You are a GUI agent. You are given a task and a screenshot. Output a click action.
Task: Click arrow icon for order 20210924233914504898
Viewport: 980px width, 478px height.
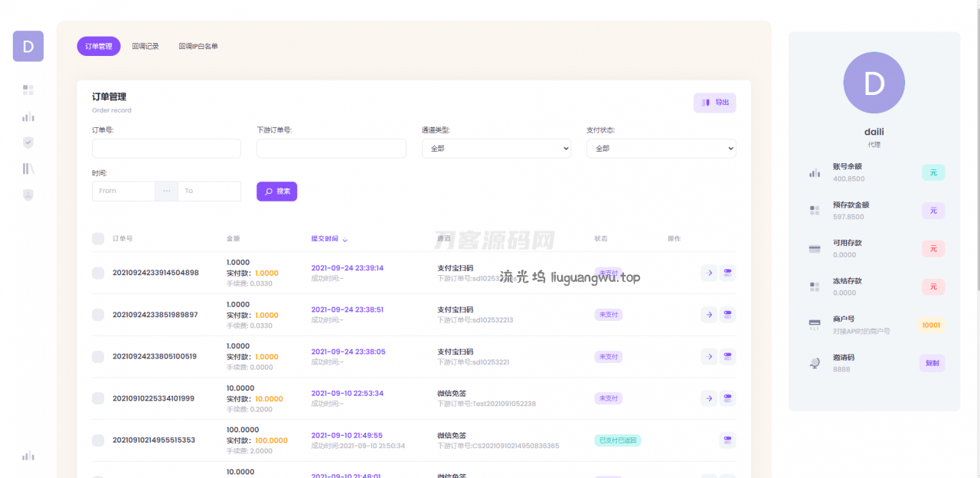pyautogui.click(x=709, y=273)
